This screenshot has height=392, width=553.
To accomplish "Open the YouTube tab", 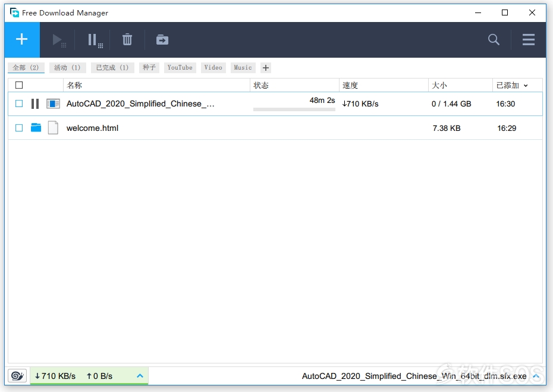I will point(180,67).
